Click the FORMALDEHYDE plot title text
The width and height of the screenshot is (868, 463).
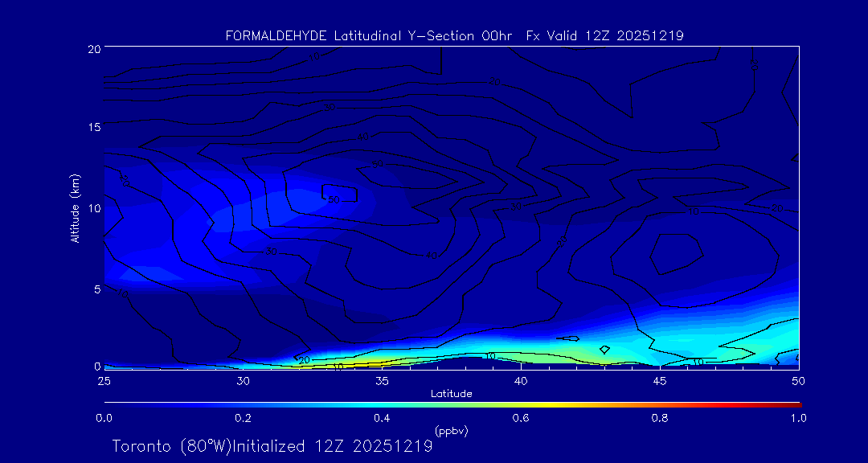coord(454,35)
